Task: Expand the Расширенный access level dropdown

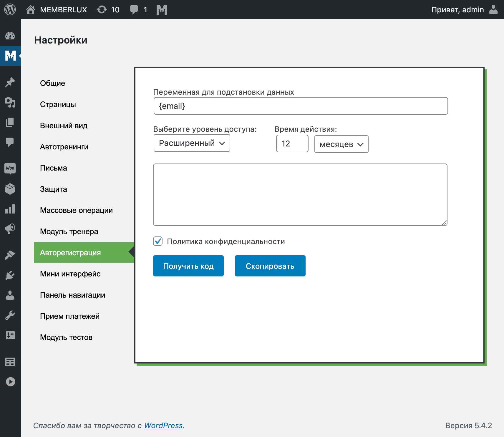Action: 192,143
